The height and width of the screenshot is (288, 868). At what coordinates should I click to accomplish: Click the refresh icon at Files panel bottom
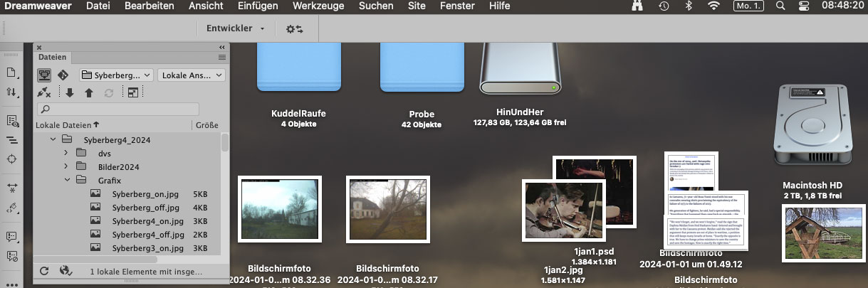(45, 271)
